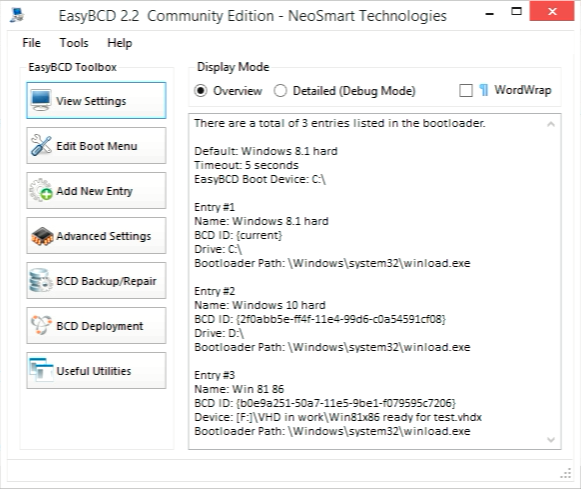Screen dimensions: 581x489
Task: Maximize the EasyBCD window
Action: coord(516,11)
